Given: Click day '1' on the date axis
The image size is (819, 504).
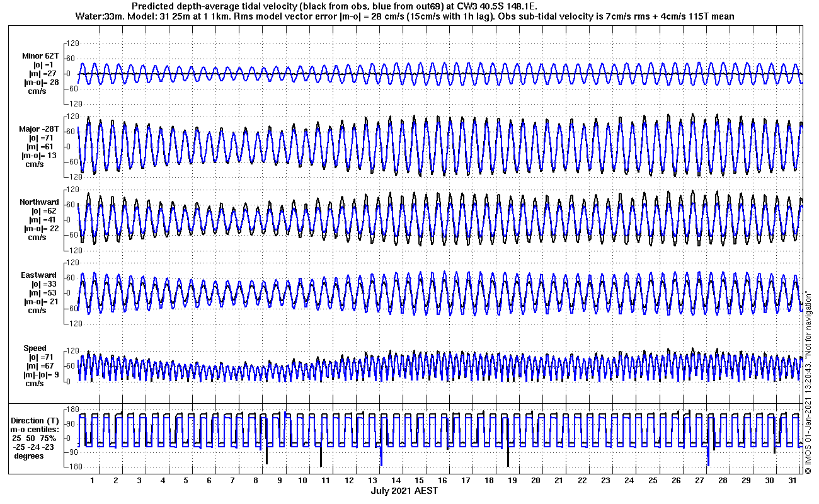Looking at the screenshot, I should coord(92,480).
